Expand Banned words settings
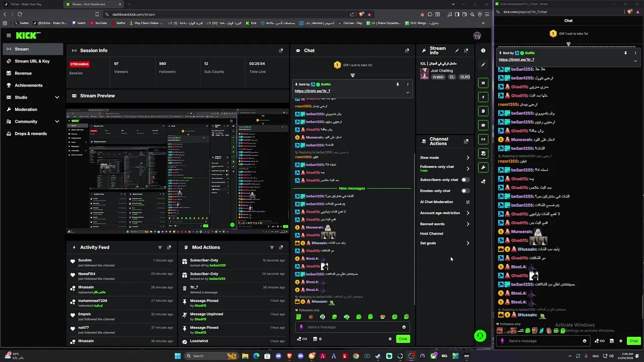The width and height of the screenshot is (644, 362). 468,224
